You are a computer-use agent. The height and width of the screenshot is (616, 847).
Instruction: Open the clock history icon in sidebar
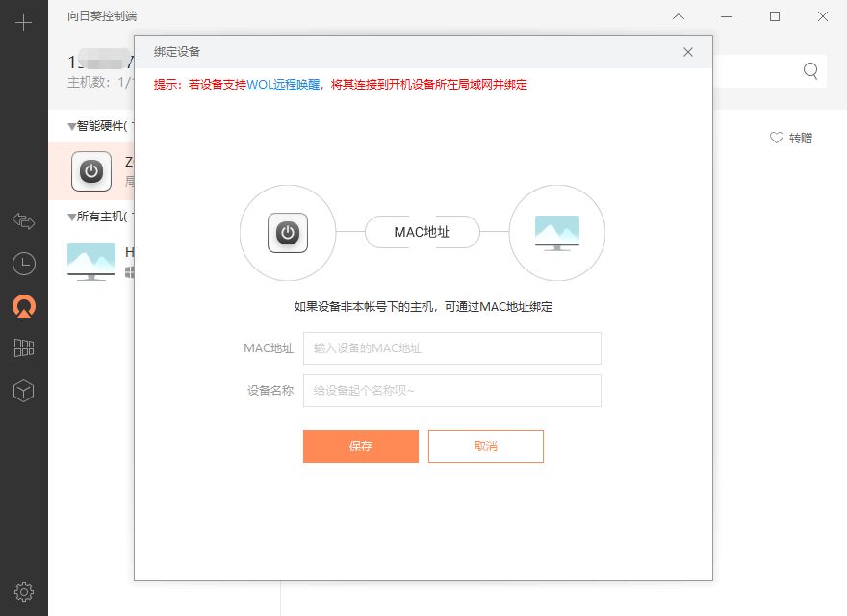point(24,263)
